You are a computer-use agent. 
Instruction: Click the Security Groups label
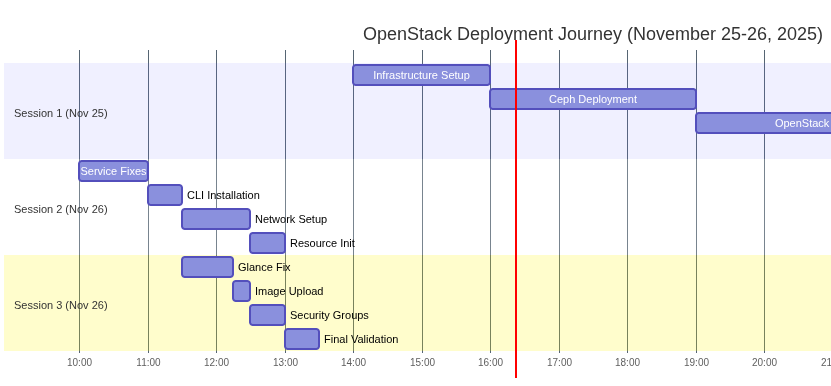click(x=329, y=315)
